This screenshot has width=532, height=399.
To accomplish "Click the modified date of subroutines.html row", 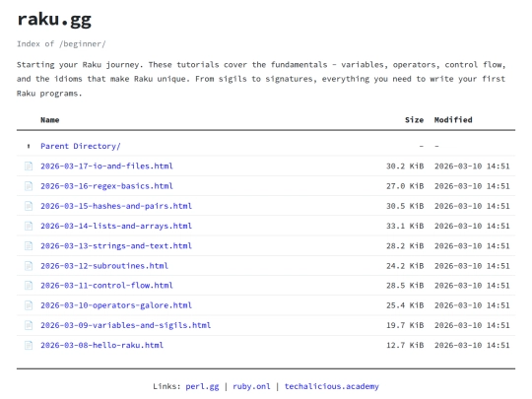I will [472, 266].
